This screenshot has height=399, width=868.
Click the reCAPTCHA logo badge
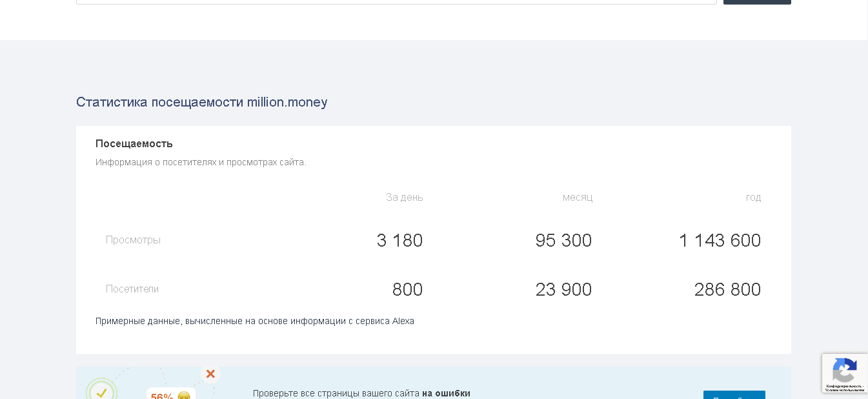click(x=844, y=371)
